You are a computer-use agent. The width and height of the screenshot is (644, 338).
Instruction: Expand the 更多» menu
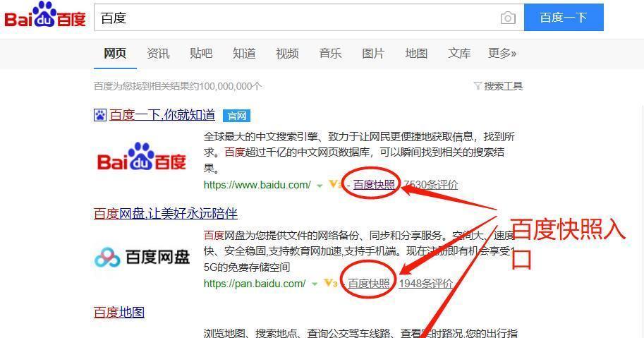(x=502, y=54)
